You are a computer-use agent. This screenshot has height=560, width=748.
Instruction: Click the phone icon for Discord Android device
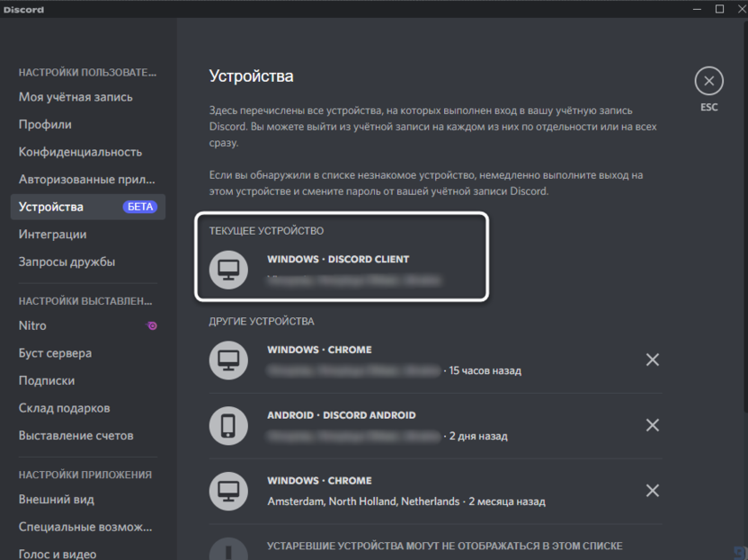point(228,425)
